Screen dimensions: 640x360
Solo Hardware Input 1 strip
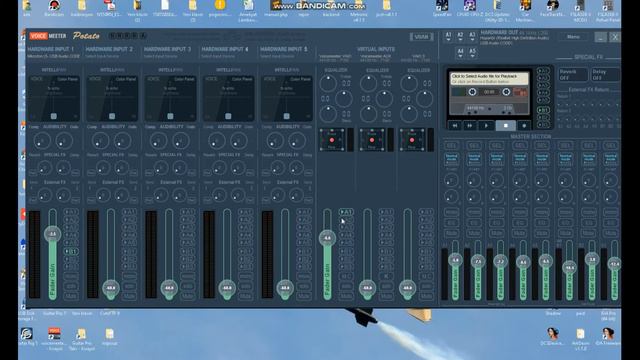click(x=71, y=286)
